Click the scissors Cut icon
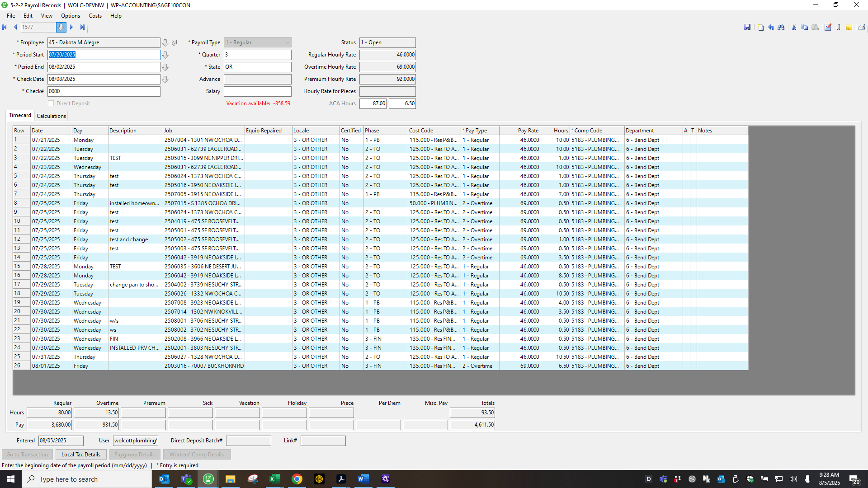This screenshot has height=488, width=868. tap(794, 28)
